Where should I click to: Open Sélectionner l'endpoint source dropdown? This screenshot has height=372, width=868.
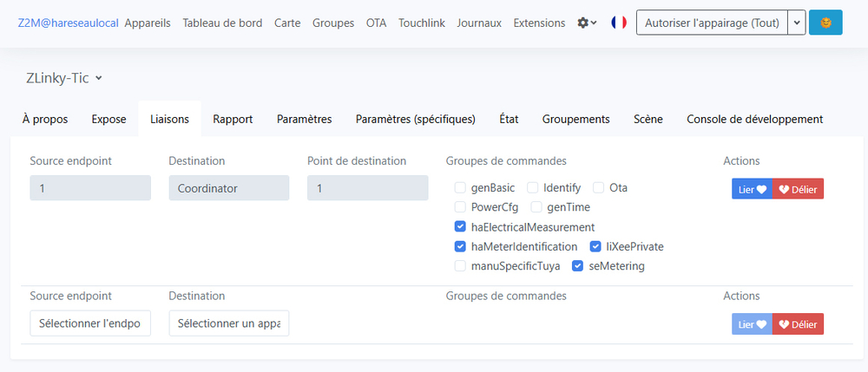tap(90, 323)
